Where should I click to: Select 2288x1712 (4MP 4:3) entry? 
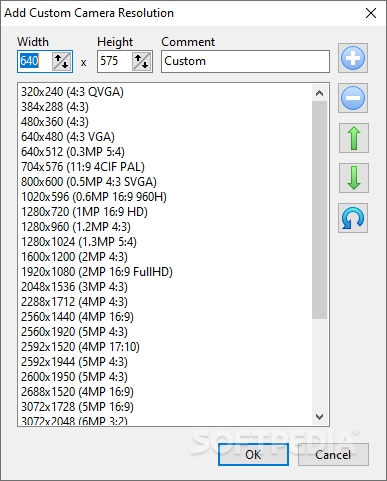(74, 302)
